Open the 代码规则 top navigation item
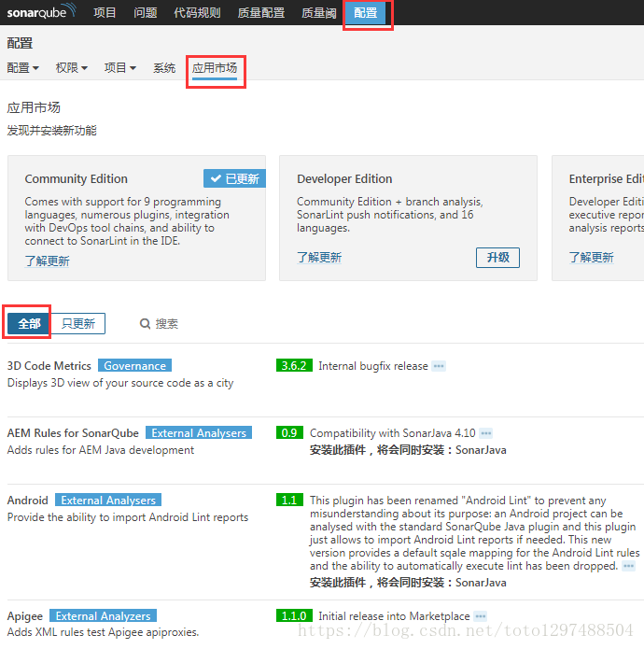This screenshot has width=644, height=649. coord(197,12)
